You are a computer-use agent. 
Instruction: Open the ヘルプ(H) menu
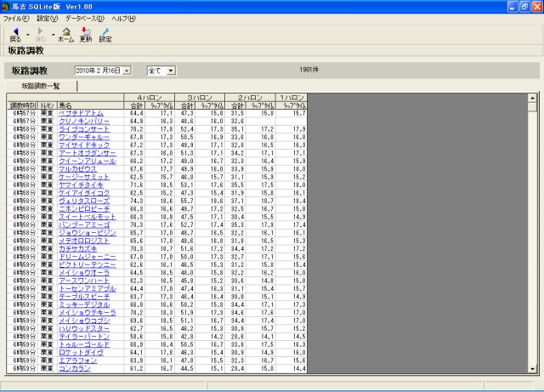[123, 19]
